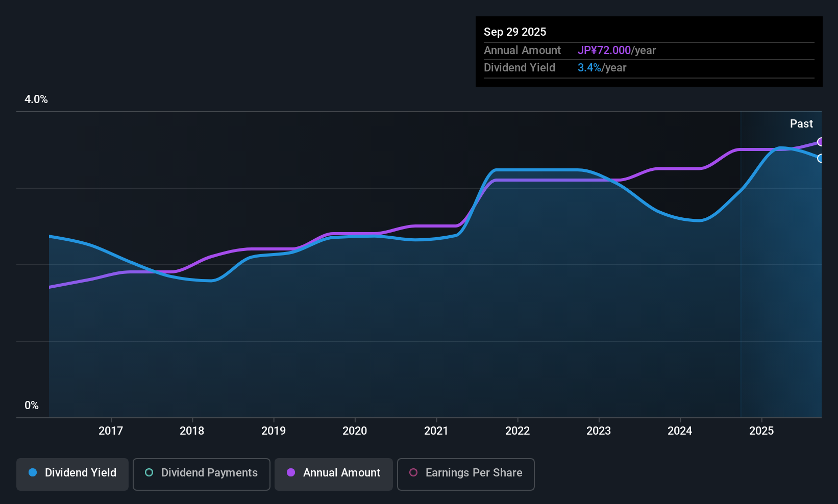Viewport: 838px width, 504px height.
Task: Click the 0% y-axis label
Action: click(x=32, y=406)
